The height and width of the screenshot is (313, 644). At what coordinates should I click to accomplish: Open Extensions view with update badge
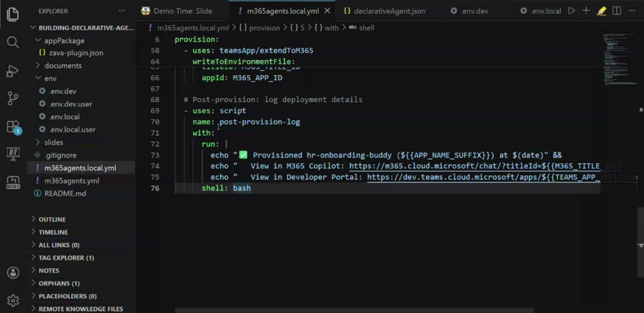tap(13, 127)
